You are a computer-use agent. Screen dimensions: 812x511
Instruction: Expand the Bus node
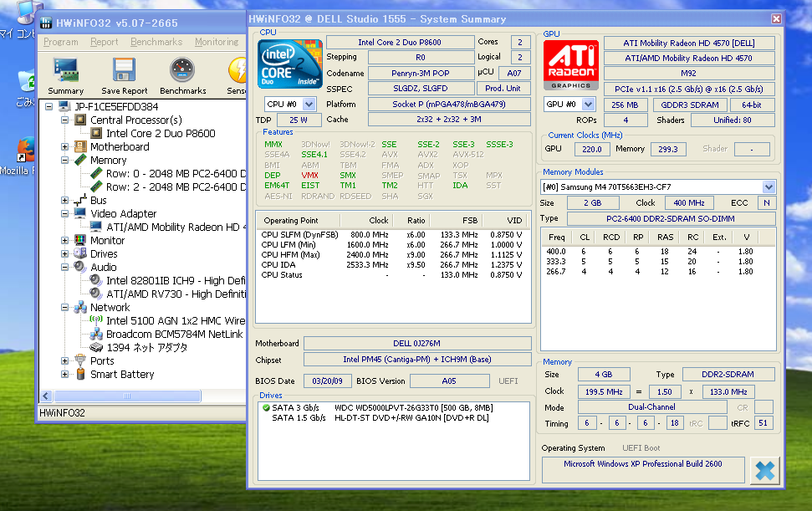(x=64, y=201)
